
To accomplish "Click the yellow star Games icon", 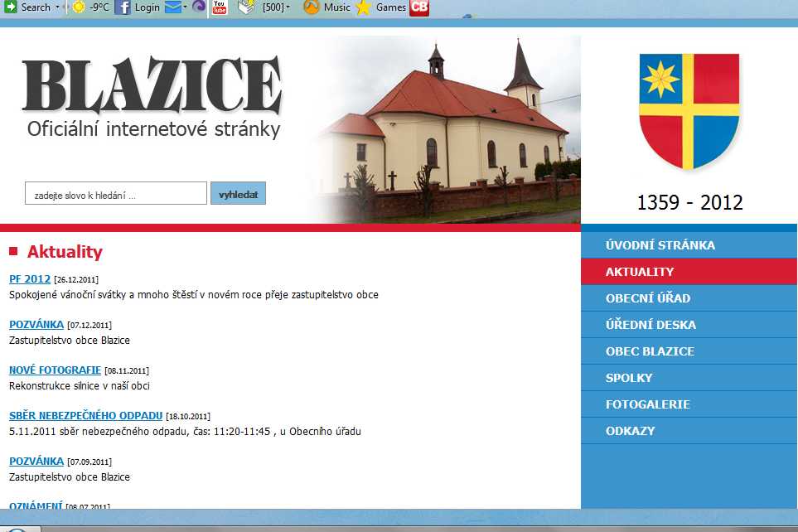I will pyautogui.click(x=364, y=7).
